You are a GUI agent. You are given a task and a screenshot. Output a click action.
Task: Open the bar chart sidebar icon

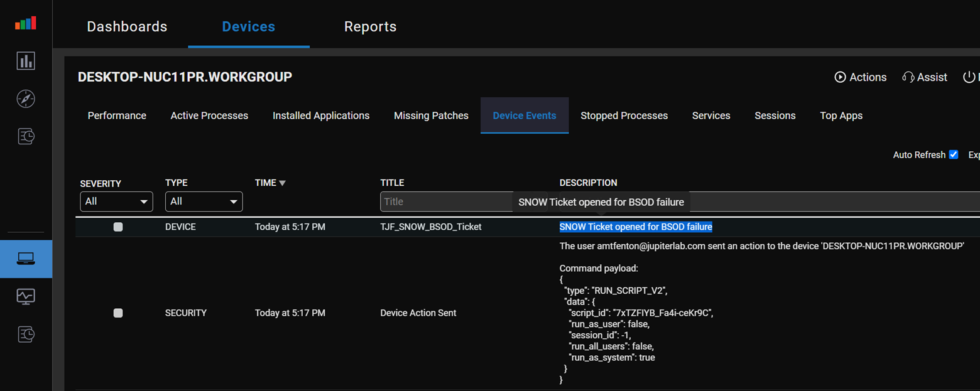point(26,61)
